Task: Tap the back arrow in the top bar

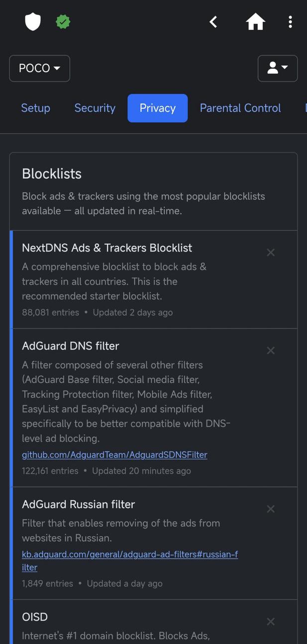Action: tap(213, 21)
